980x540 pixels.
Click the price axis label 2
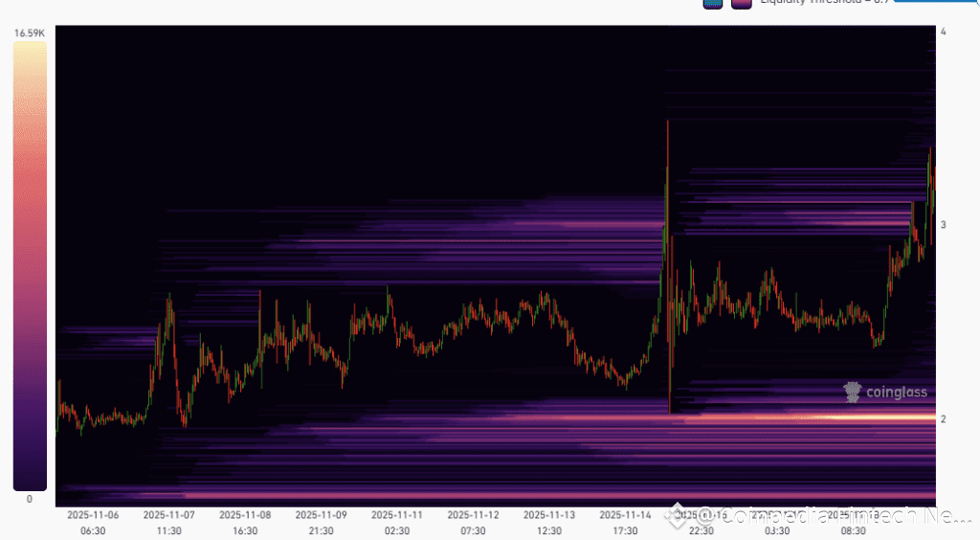pos(943,419)
